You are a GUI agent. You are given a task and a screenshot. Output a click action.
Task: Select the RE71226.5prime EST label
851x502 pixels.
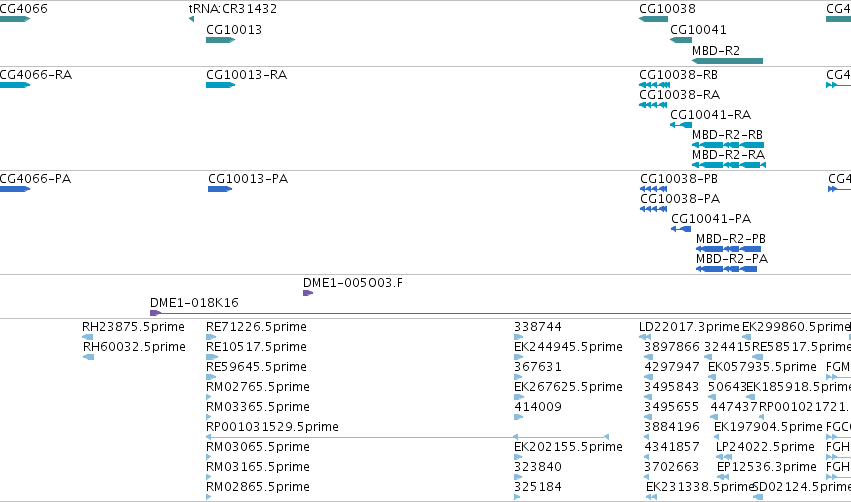pyautogui.click(x=256, y=327)
